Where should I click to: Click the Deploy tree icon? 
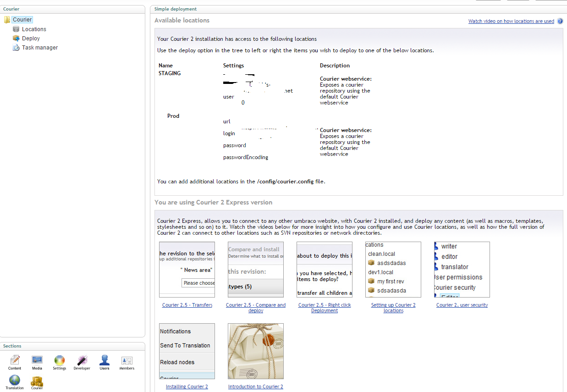point(16,38)
